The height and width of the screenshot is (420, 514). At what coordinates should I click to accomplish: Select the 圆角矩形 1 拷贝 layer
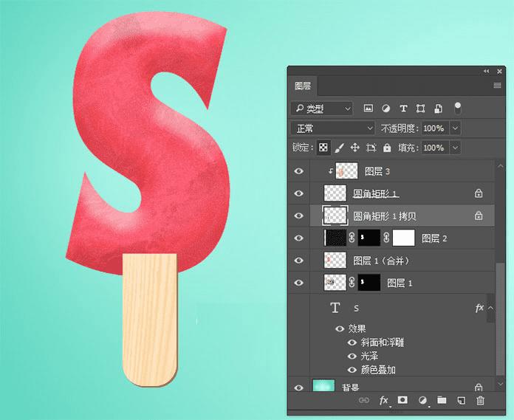click(x=402, y=216)
